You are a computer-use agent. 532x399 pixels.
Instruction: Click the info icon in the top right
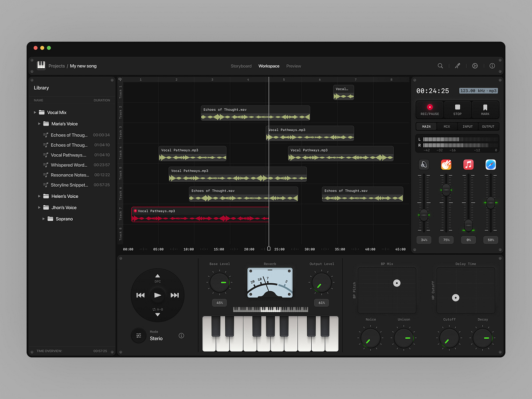pyautogui.click(x=492, y=66)
